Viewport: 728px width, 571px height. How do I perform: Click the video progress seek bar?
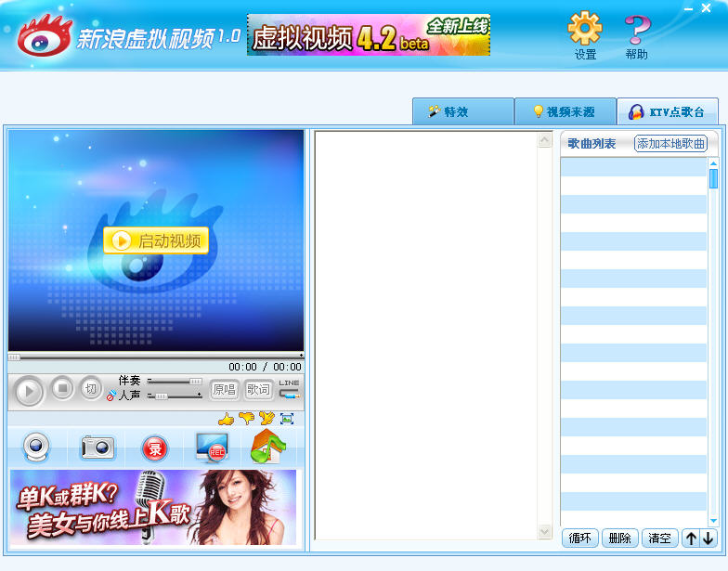[156, 357]
